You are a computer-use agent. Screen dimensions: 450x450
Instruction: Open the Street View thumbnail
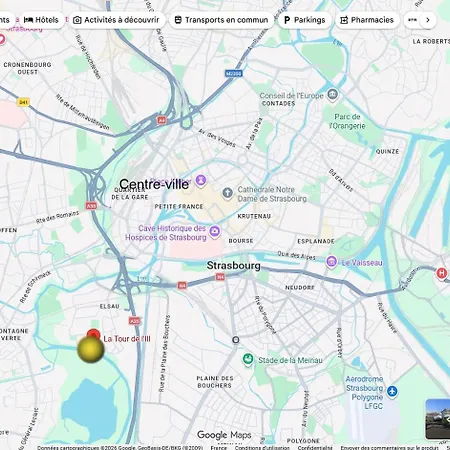438,419
